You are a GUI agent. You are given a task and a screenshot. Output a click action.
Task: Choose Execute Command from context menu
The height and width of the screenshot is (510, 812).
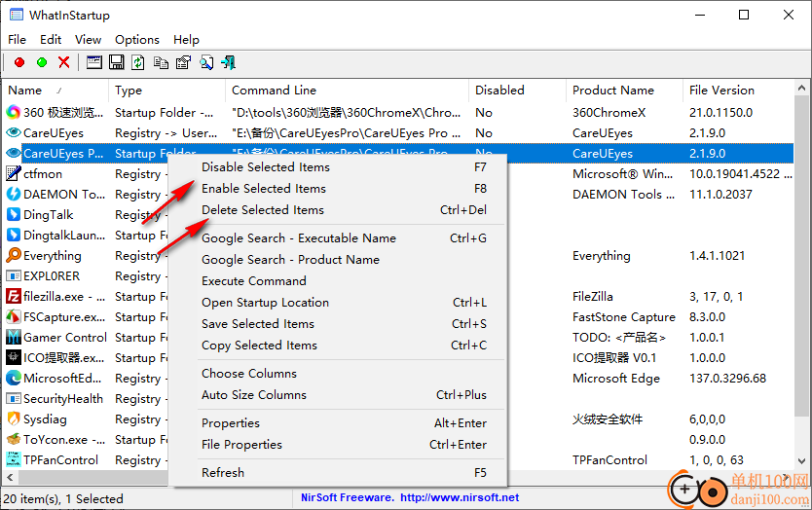[339, 280]
